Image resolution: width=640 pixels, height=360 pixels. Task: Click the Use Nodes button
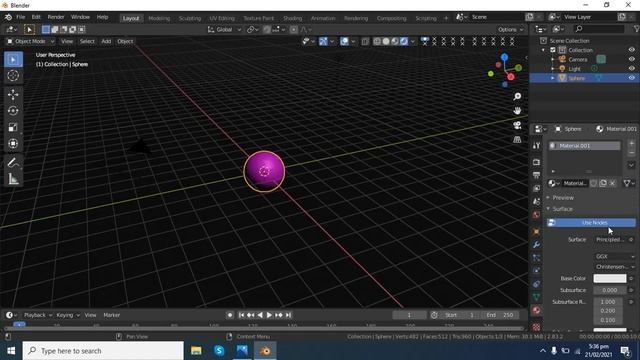pyautogui.click(x=591, y=222)
